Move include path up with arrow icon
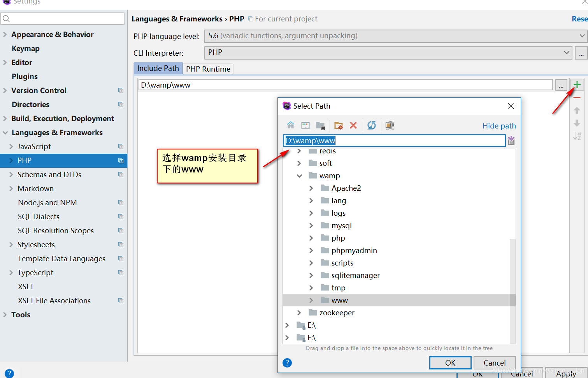The width and height of the screenshot is (588, 378). [x=577, y=111]
